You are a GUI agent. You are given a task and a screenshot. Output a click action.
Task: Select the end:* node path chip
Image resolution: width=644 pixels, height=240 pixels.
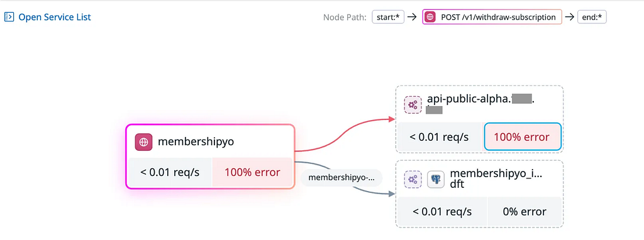[x=592, y=17]
